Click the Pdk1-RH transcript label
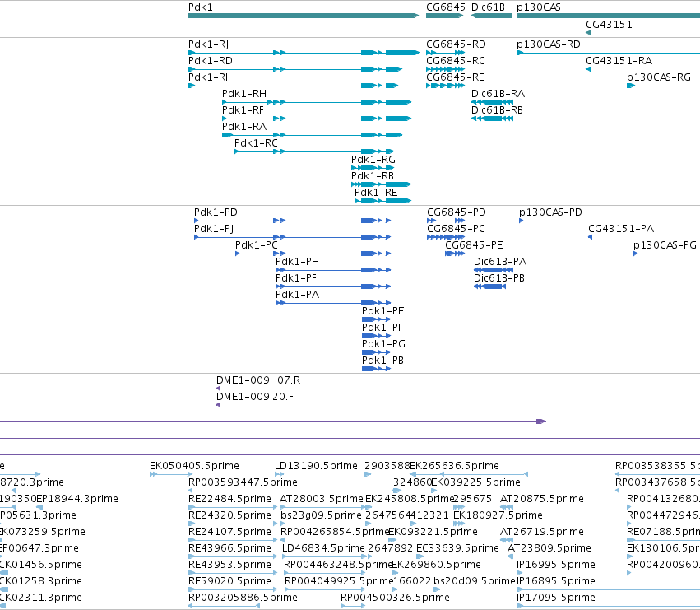 pos(244,95)
